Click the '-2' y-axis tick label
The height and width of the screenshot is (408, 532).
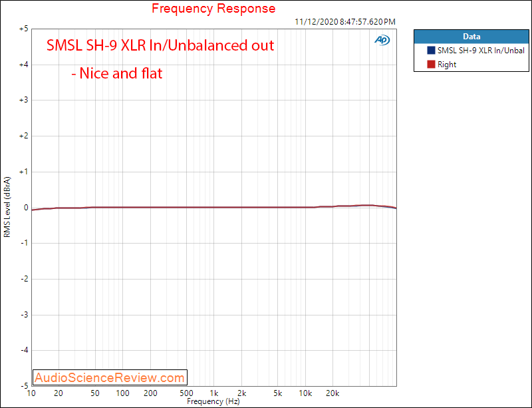tap(25, 279)
